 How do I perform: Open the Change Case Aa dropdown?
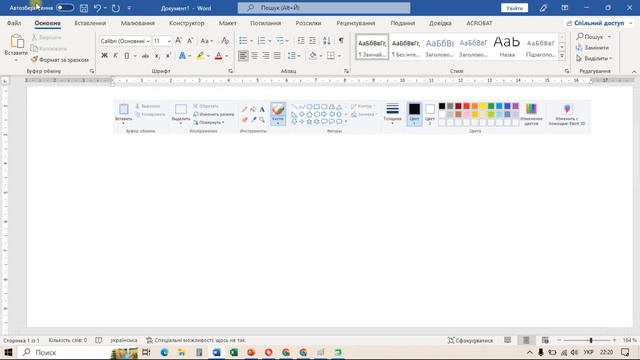(207, 41)
